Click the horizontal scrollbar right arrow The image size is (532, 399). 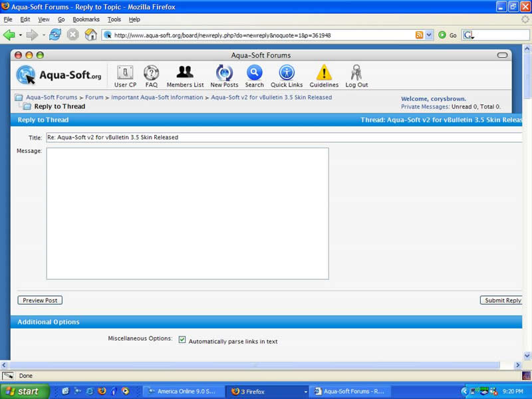518,365
